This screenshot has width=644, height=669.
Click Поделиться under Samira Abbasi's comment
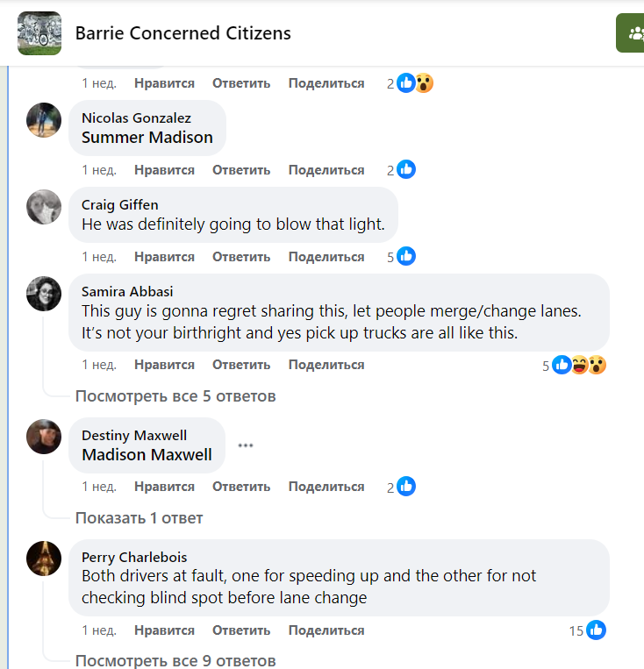[x=326, y=365]
